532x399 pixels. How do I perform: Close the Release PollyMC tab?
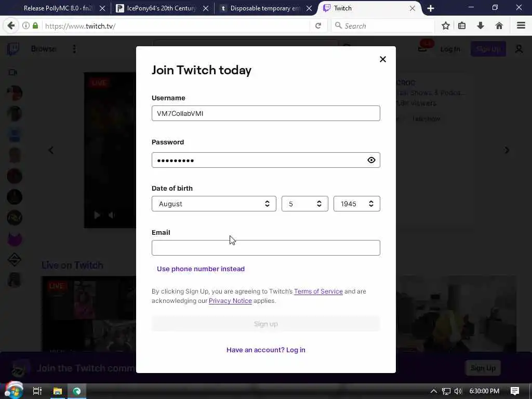click(102, 8)
